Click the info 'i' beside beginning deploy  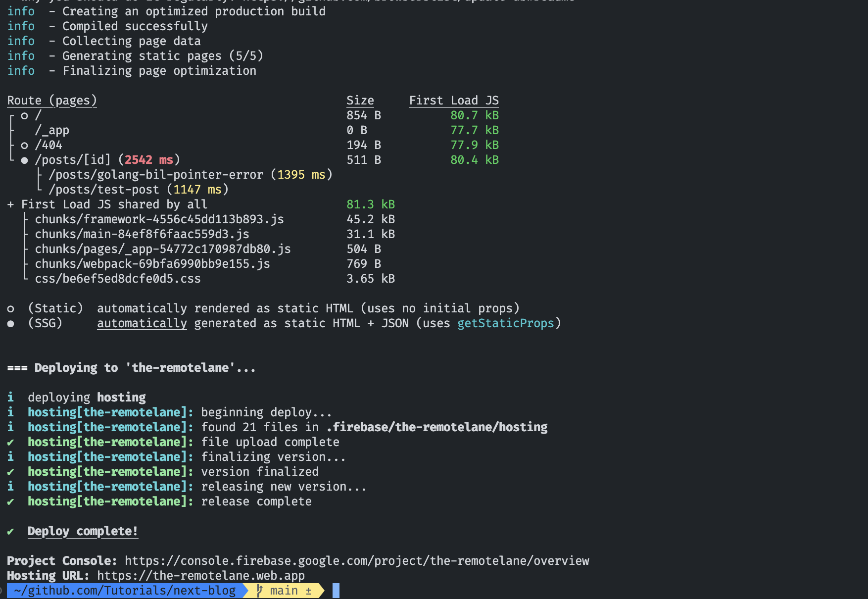pyautogui.click(x=10, y=412)
